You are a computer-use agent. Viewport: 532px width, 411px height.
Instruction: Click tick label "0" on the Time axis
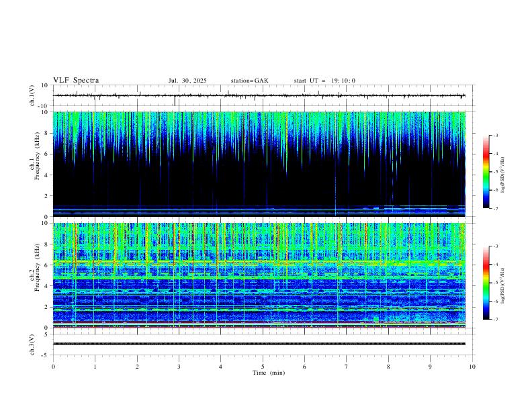(53, 367)
